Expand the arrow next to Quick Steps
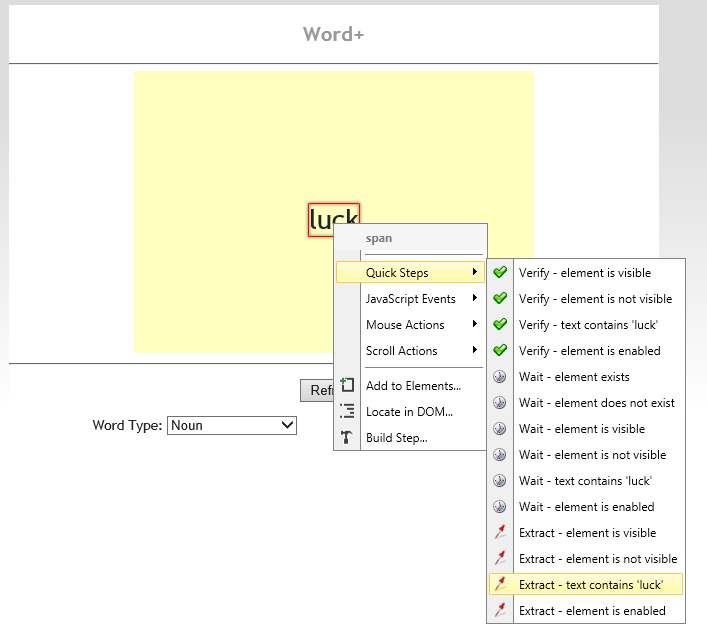Viewport: 707px width, 637px height. 474,271
